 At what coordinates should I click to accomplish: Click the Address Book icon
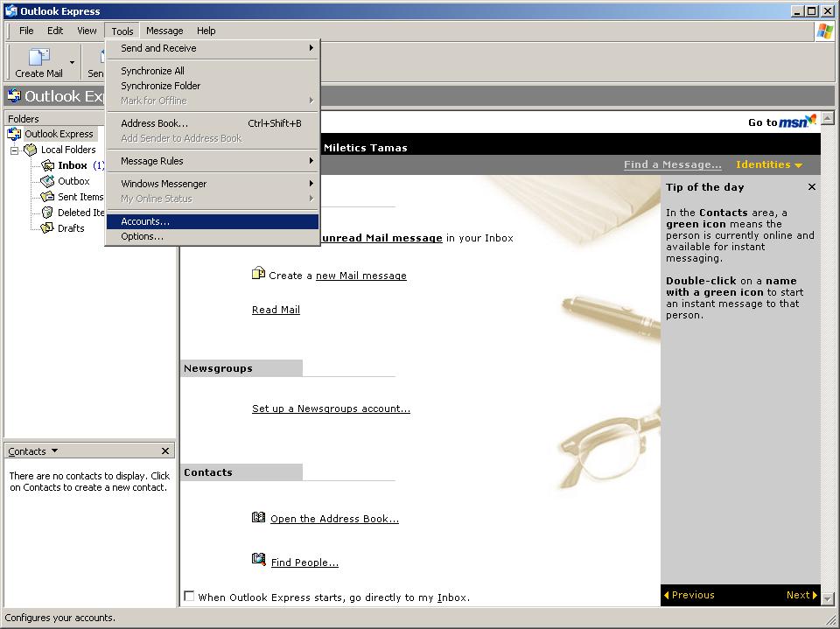(258, 517)
